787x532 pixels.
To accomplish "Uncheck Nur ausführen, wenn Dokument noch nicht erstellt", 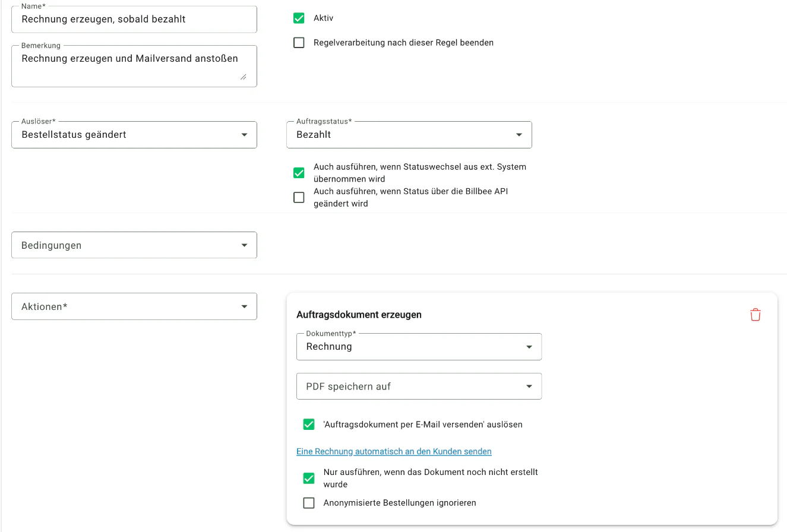I will (309, 478).
